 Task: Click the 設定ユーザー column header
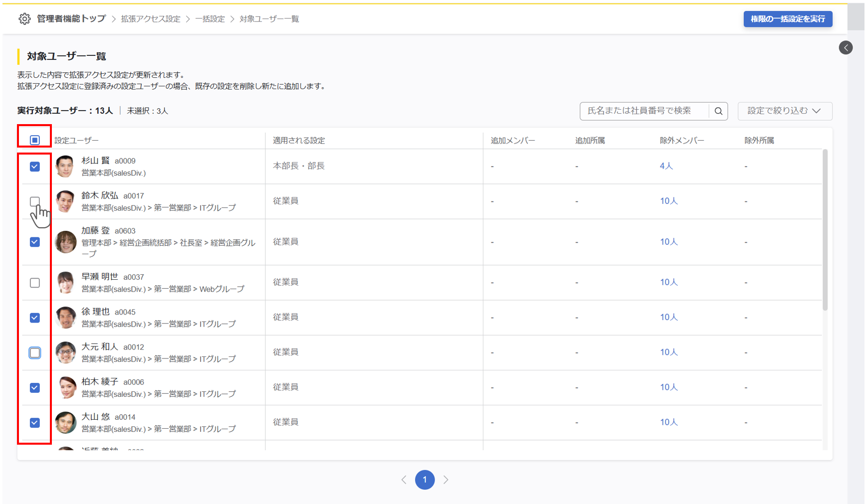76,141
